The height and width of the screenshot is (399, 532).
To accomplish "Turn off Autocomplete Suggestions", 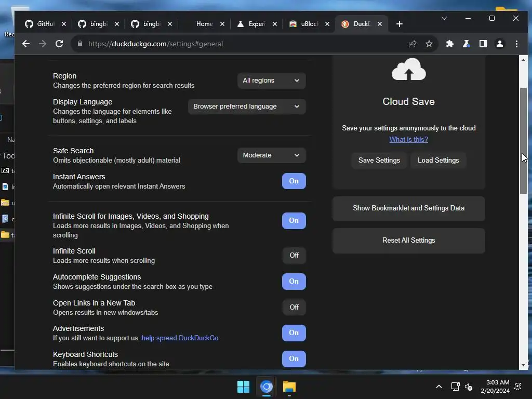I will coord(294,282).
